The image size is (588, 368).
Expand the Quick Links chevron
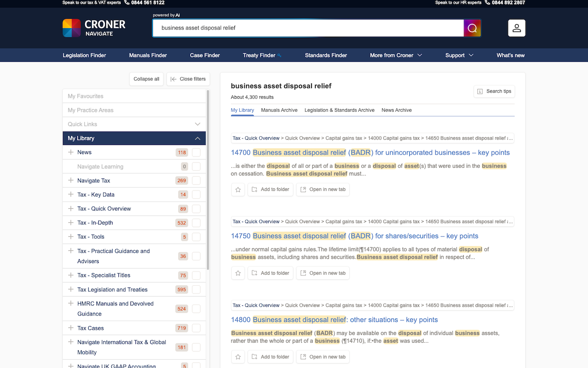click(x=198, y=124)
